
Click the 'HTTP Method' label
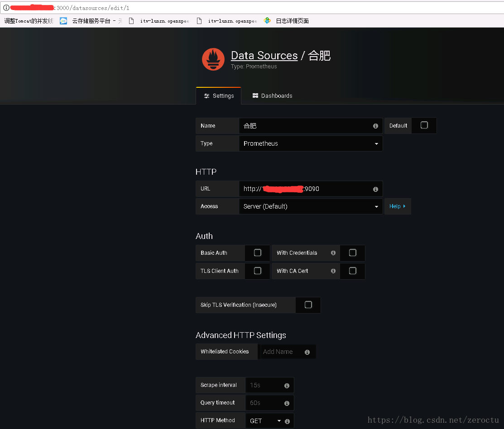click(218, 420)
